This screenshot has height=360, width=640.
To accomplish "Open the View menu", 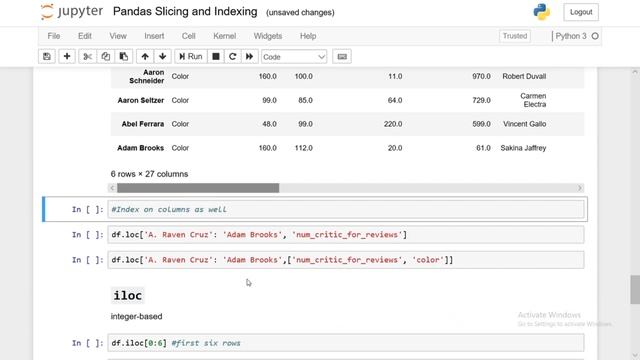I will pos(118,36).
